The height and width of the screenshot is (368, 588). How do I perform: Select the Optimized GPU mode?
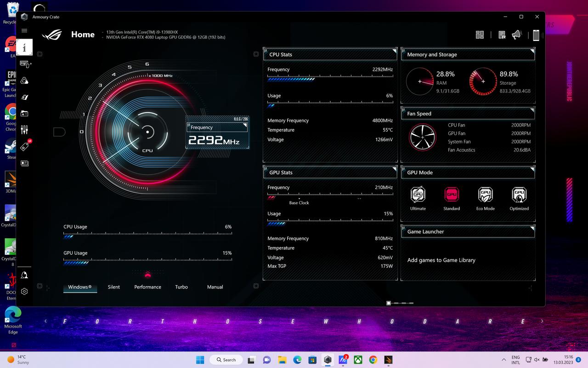point(519,198)
